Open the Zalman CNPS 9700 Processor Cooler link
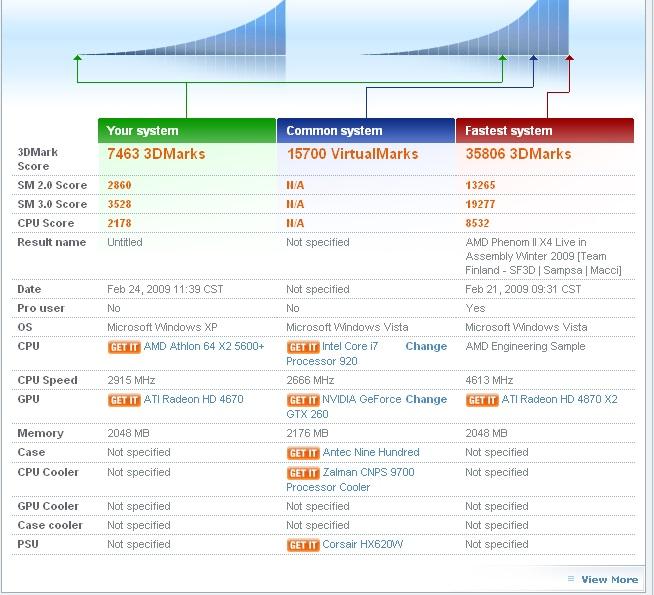This screenshot has width=654, height=595. [350, 480]
